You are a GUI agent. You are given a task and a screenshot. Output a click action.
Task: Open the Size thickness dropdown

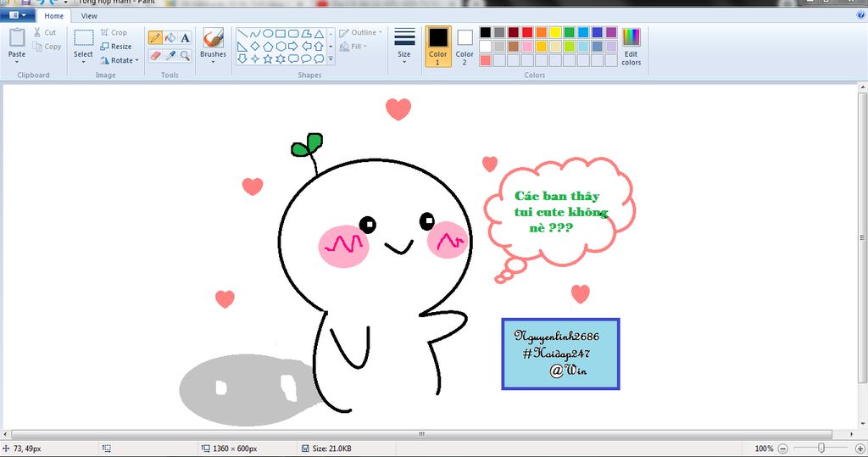(404, 46)
